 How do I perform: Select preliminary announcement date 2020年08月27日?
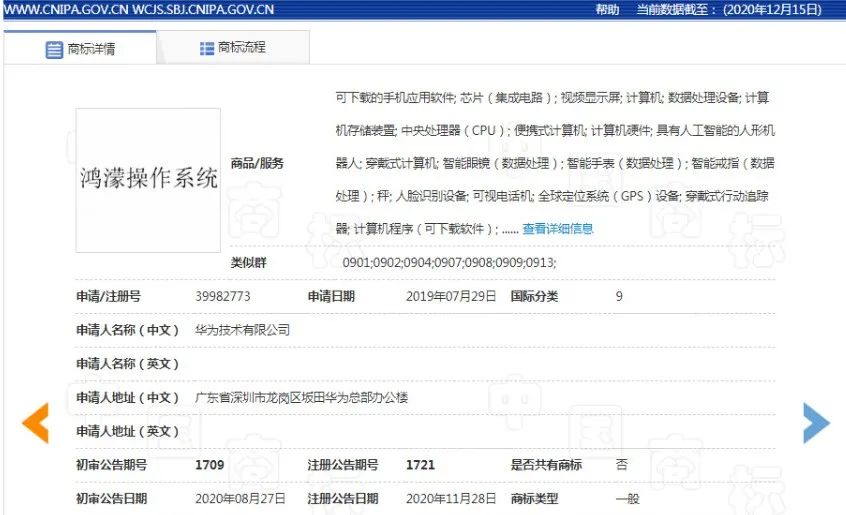coord(240,498)
